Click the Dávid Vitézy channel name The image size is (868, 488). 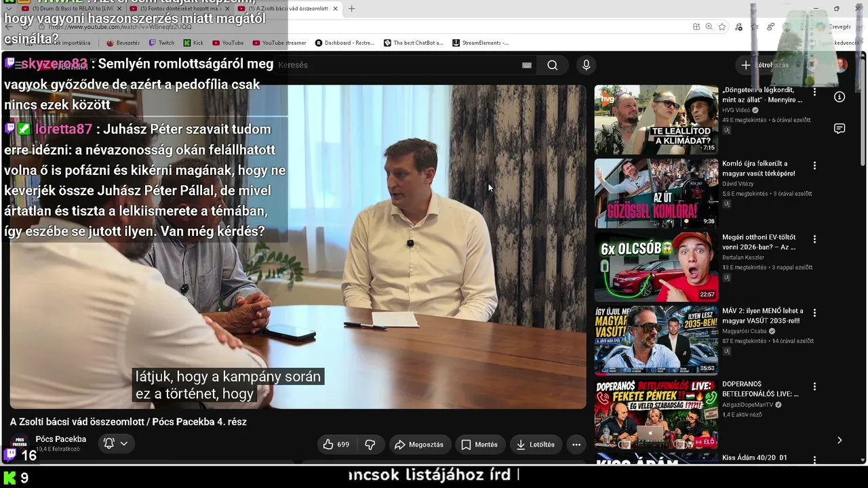click(738, 184)
